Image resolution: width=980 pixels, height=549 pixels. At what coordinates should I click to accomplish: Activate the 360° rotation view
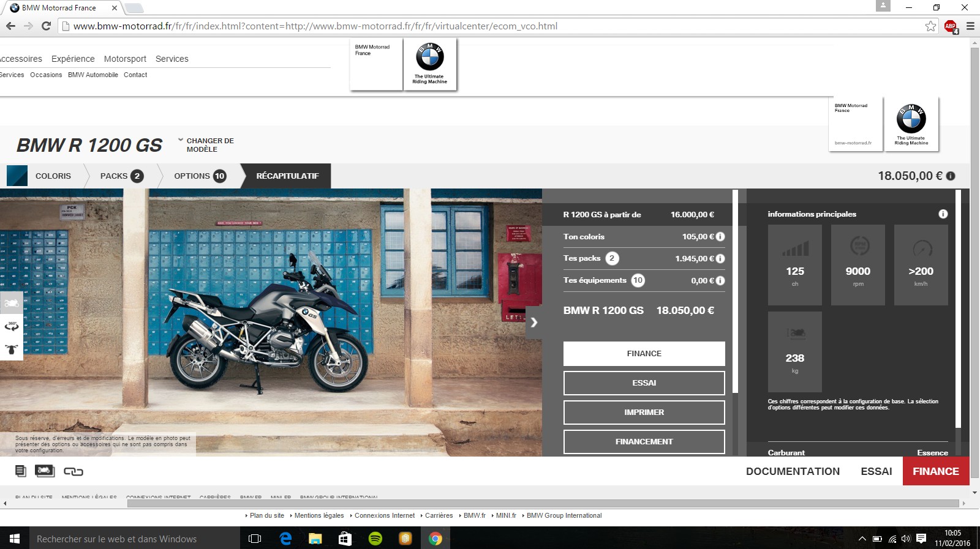coord(12,326)
